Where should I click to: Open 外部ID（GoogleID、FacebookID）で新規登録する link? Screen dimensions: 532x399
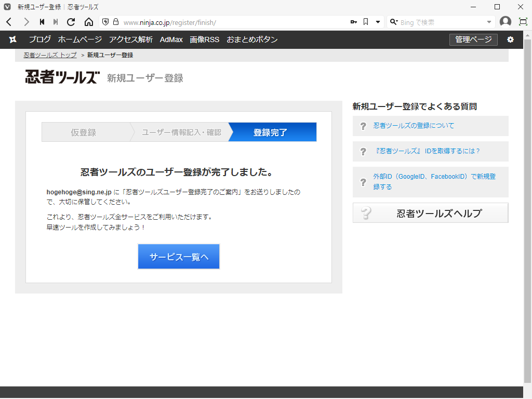[x=434, y=181]
